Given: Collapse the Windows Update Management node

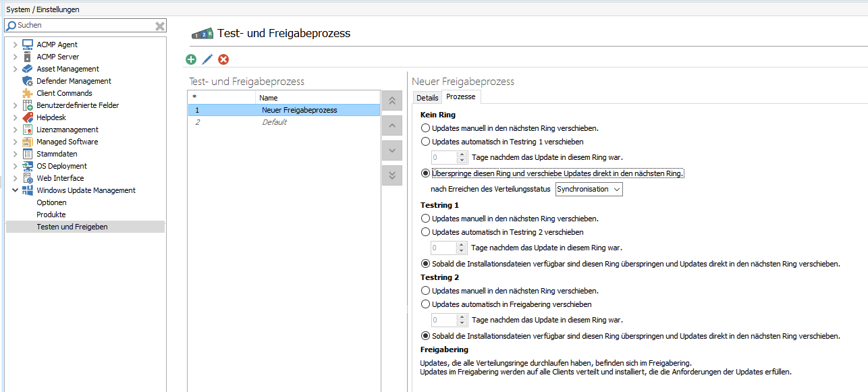Looking at the screenshot, I should pos(15,190).
